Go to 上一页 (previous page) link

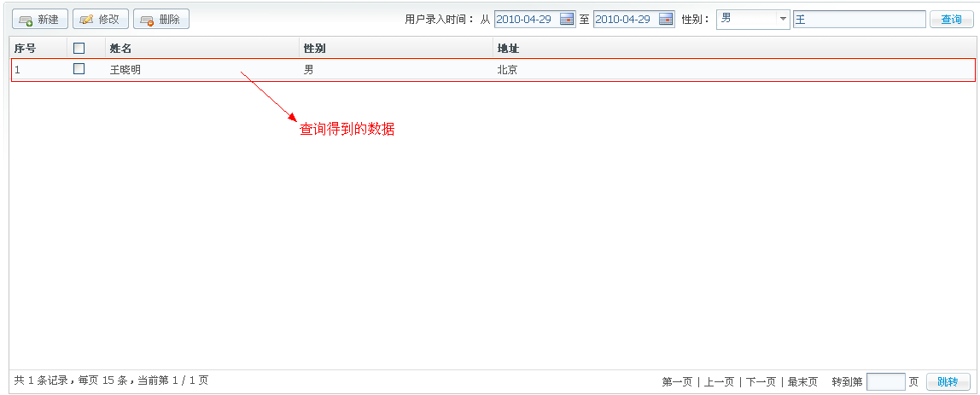point(719,382)
